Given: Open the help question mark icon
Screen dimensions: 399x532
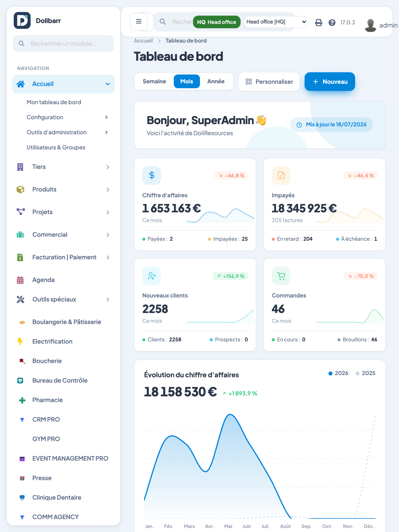Looking at the screenshot, I should click(332, 22).
